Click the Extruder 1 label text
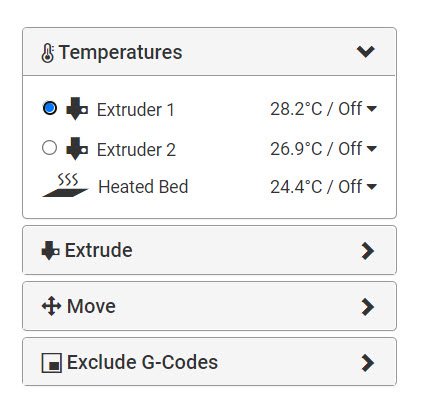 [136, 110]
